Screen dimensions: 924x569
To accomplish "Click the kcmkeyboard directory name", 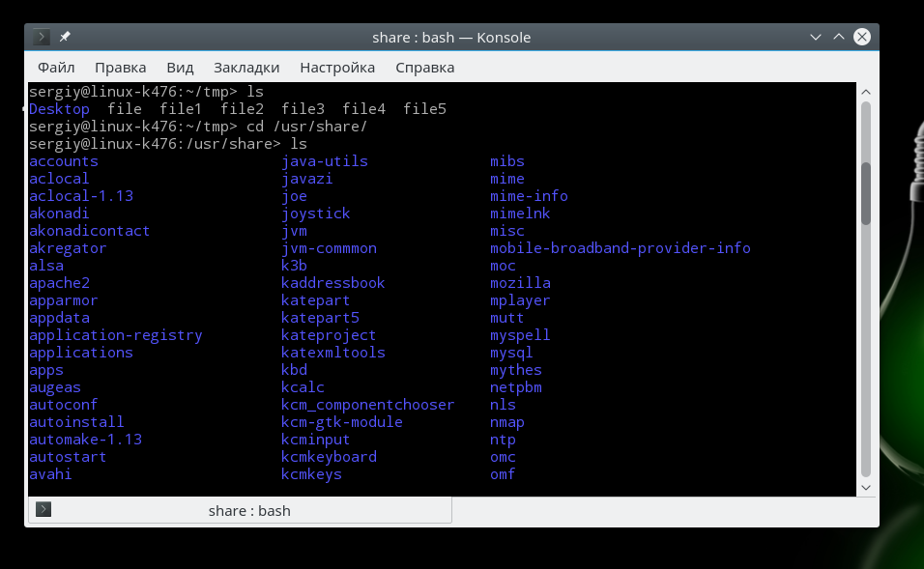I will pos(329,457).
